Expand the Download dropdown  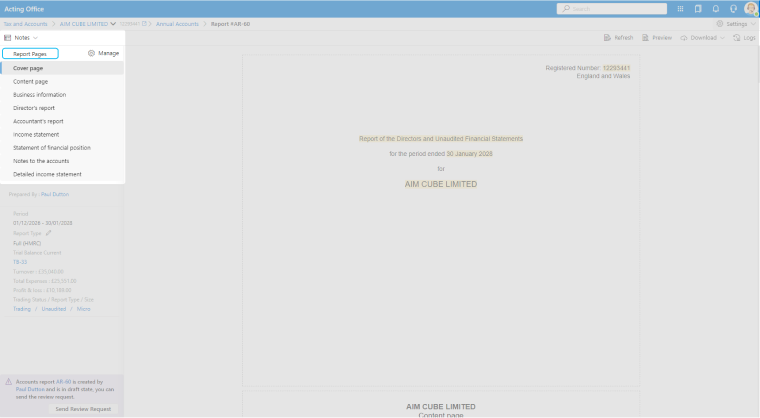coord(703,37)
